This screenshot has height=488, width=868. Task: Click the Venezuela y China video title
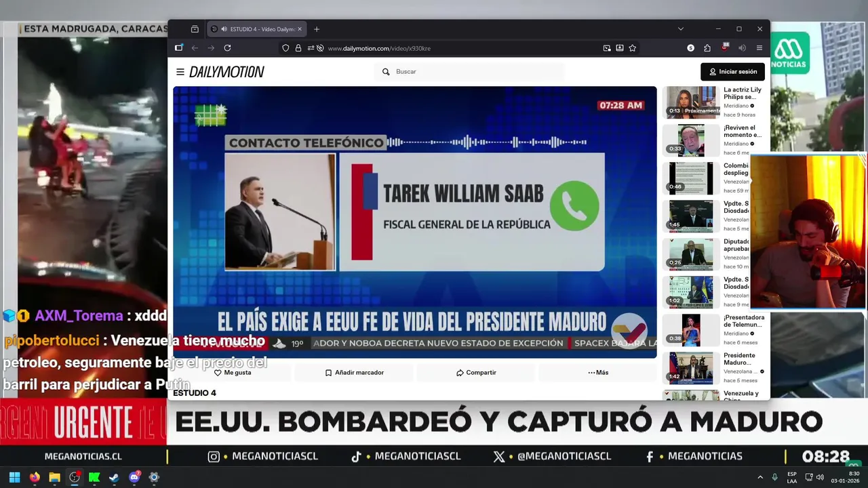pyautogui.click(x=741, y=396)
